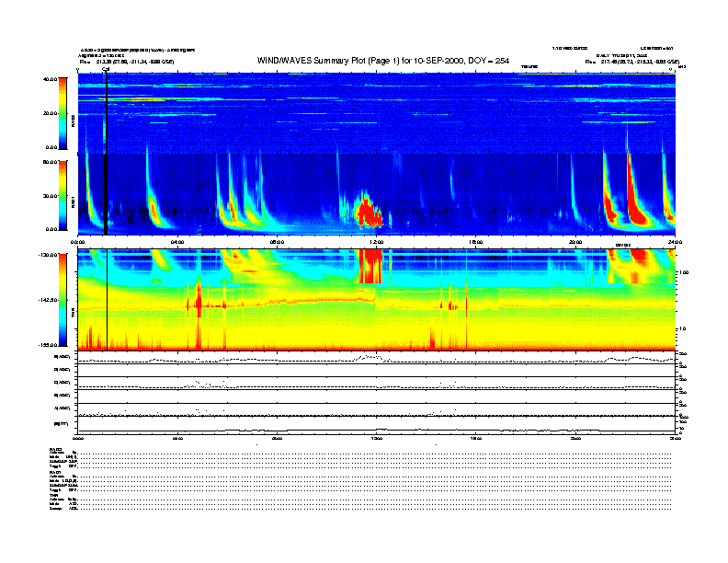Click the 08:00 tick label under RAD1
This screenshot has height=563, width=728.
(277, 242)
